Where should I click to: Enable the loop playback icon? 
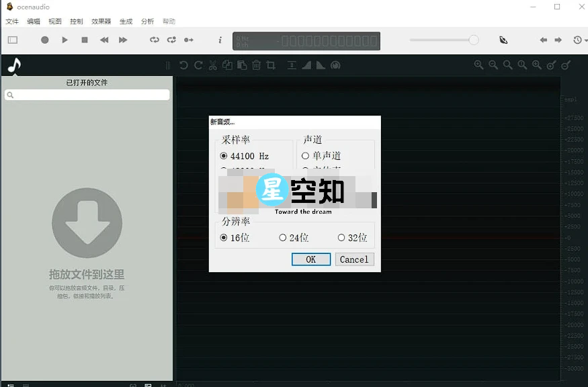pos(154,40)
